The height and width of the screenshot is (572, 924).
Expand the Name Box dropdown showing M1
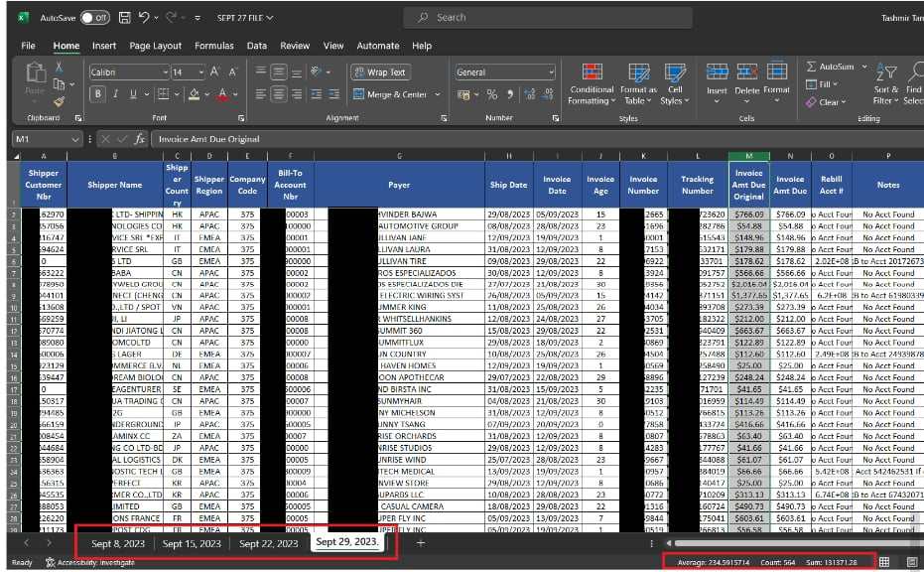(75, 140)
